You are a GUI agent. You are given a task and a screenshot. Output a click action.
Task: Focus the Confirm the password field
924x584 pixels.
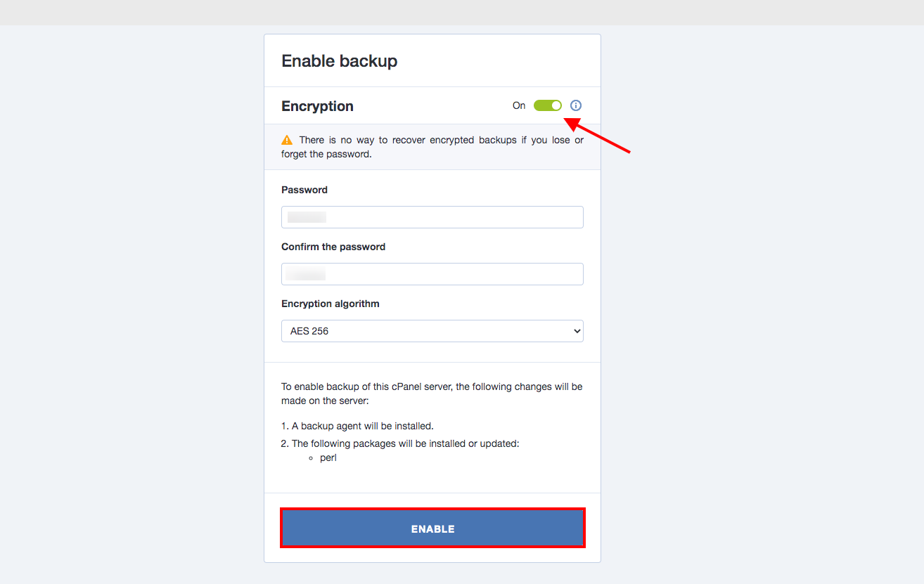432,274
